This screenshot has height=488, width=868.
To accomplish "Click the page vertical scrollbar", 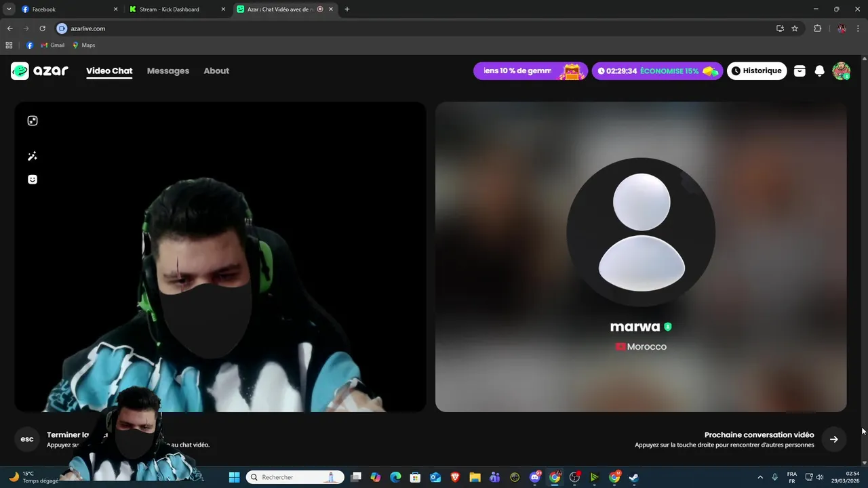I will (x=865, y=260).
